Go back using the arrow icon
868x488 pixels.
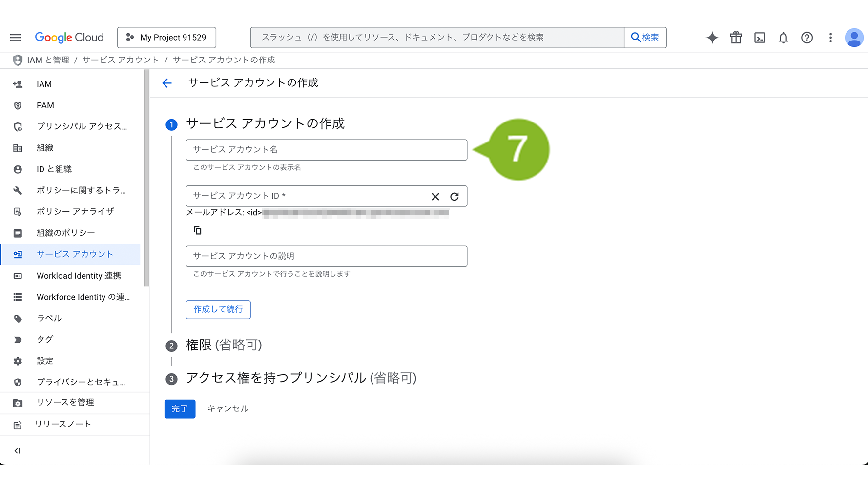pyautogui.click(x=167, y=83)
